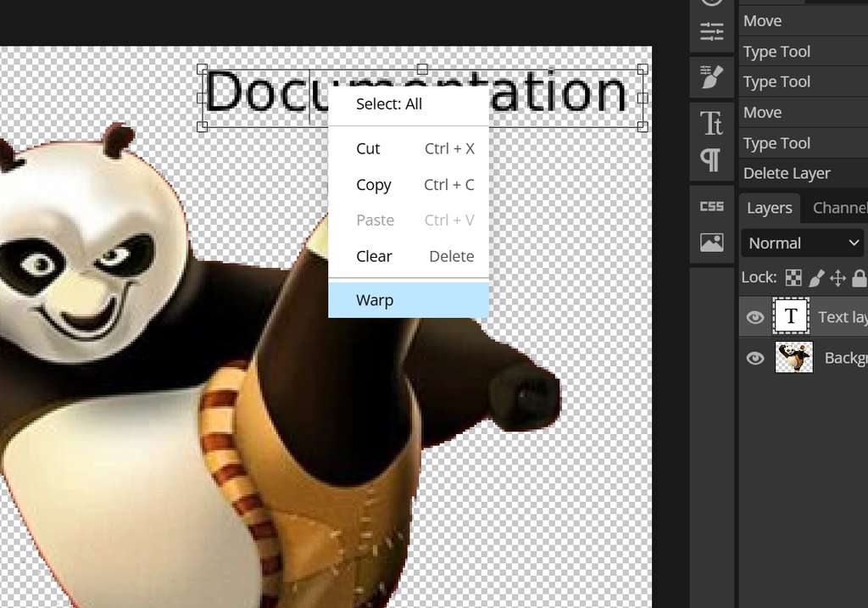Image resolution: width=868 pixels, height=608 pixels.
Task: Click Cut in the context menu
Action: (409, 148)
